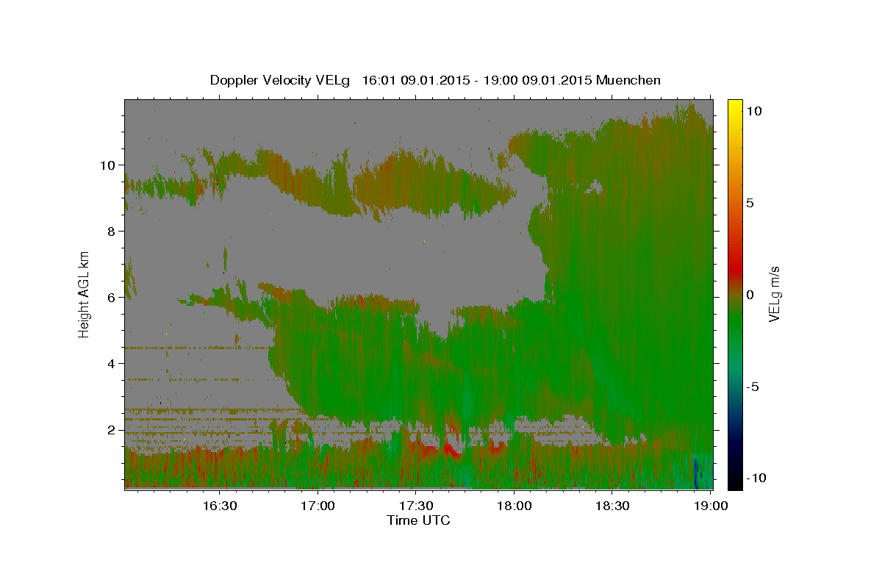Click the colorbar tick label '0'
882x588 pixels.
[749, 295]
